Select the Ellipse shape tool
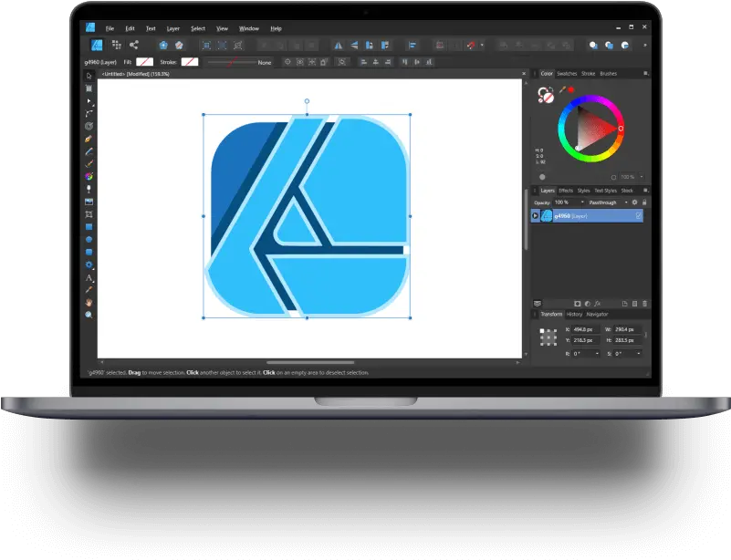 tap(88, 240)
